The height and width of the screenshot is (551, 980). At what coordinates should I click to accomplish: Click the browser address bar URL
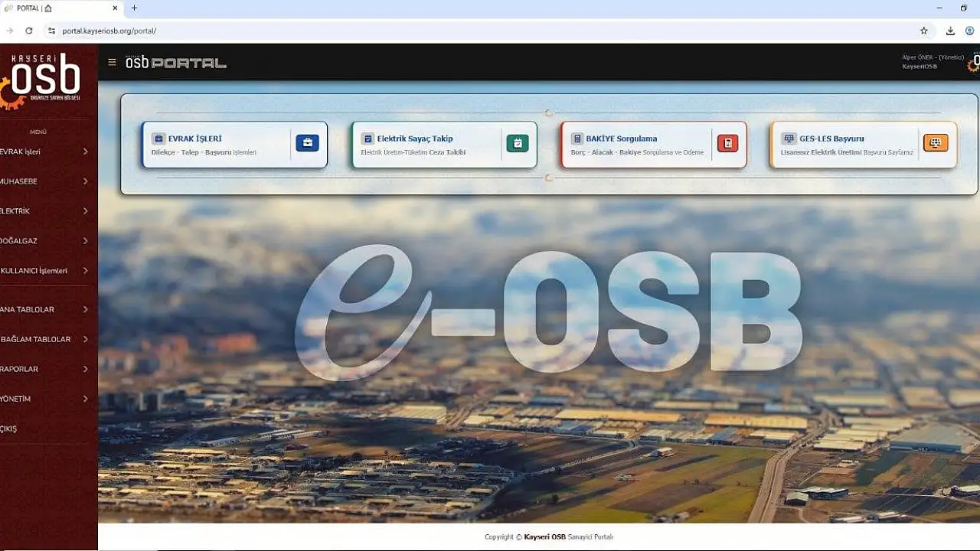pos(109,31)
